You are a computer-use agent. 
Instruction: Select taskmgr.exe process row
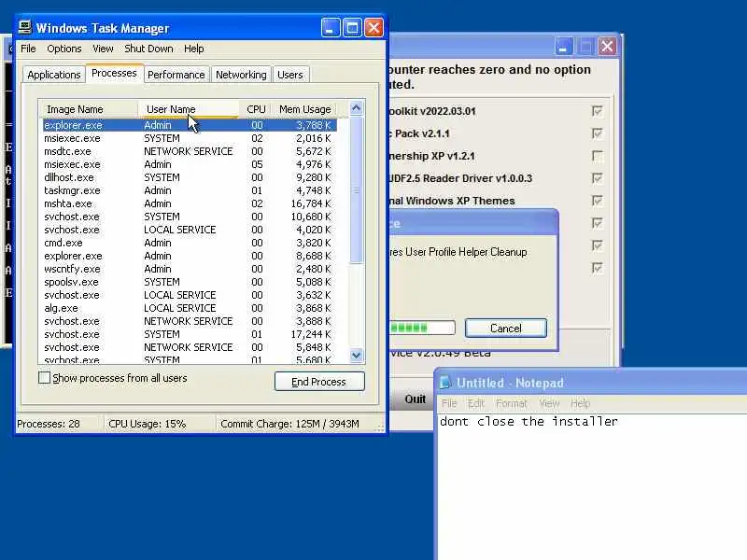(x=188, y=190)
